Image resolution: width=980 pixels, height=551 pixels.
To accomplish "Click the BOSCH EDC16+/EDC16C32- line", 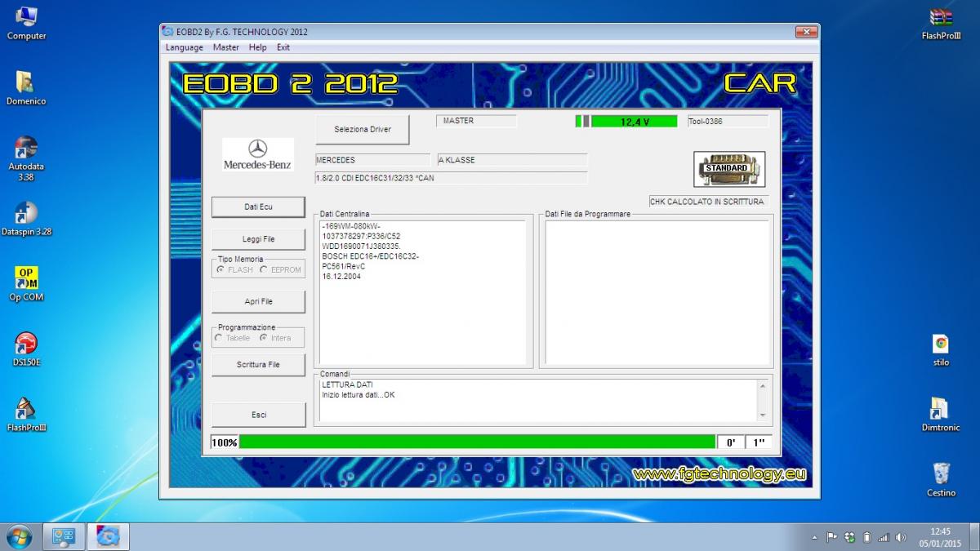I will click(x=371, y=256).
